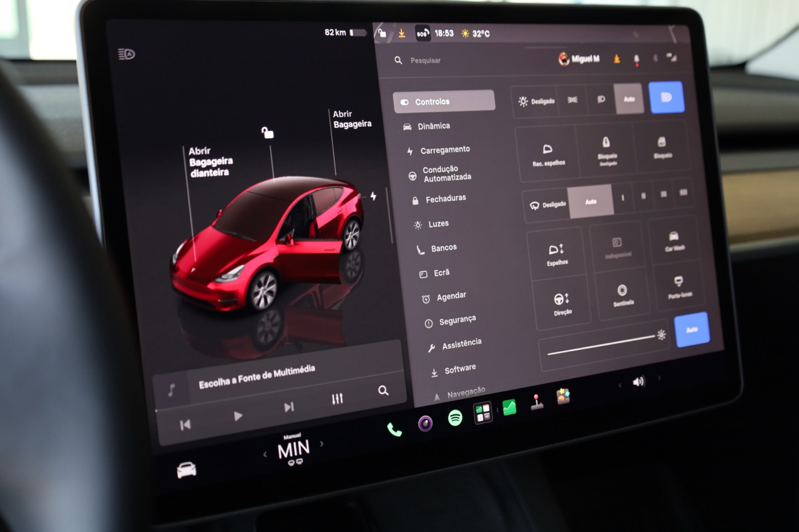Tap Abrir Bagageira dianteira to open the frunk
The width and height of the screenshot is (799, 532).
click(x=210, y=162)
